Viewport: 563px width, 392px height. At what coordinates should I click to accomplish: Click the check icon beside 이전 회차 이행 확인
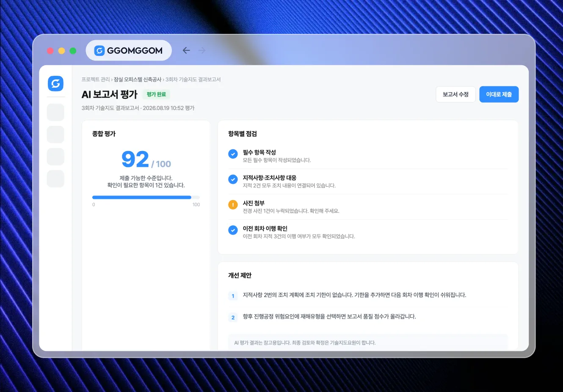coord(233,230)
